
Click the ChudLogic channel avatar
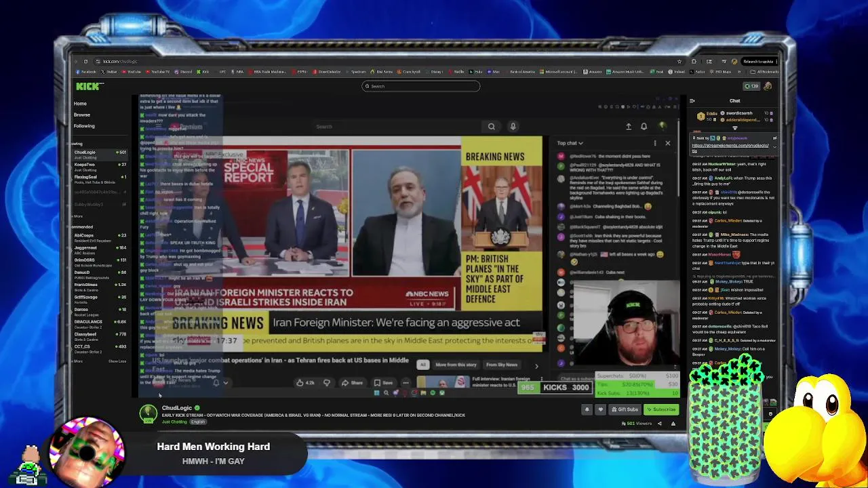[148, 413]
